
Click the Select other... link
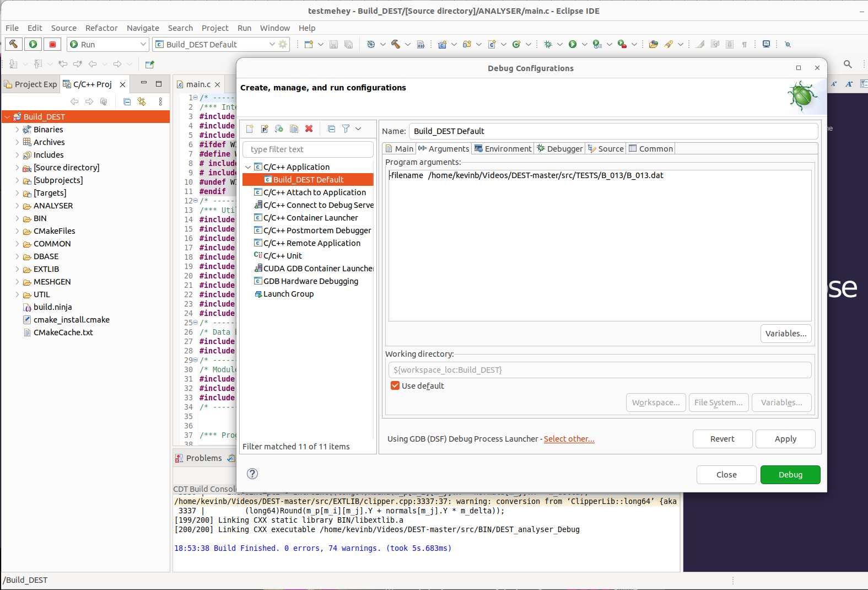point(569,439)
